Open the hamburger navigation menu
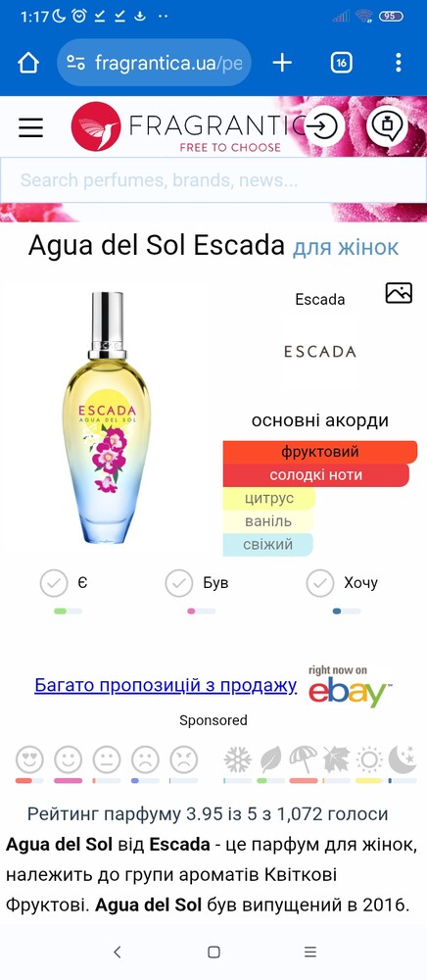Viewport: 427px width, 980px height. pos(30,126)
